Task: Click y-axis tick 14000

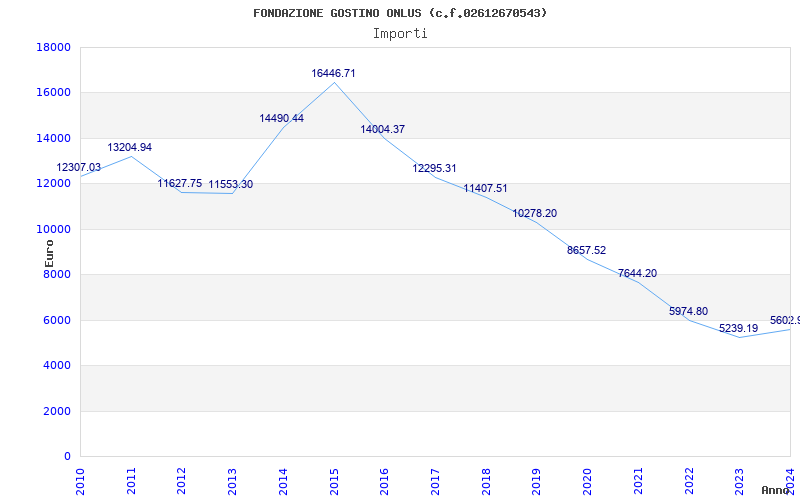Action: (x=53, y=138)
